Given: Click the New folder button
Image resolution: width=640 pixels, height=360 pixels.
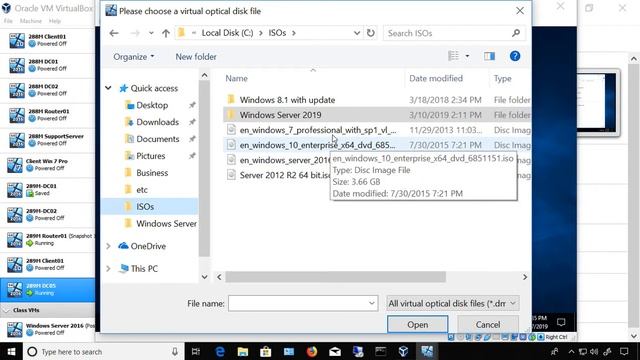Looking at the screenshot, I should pyautogui.click(x=196, y=57).
